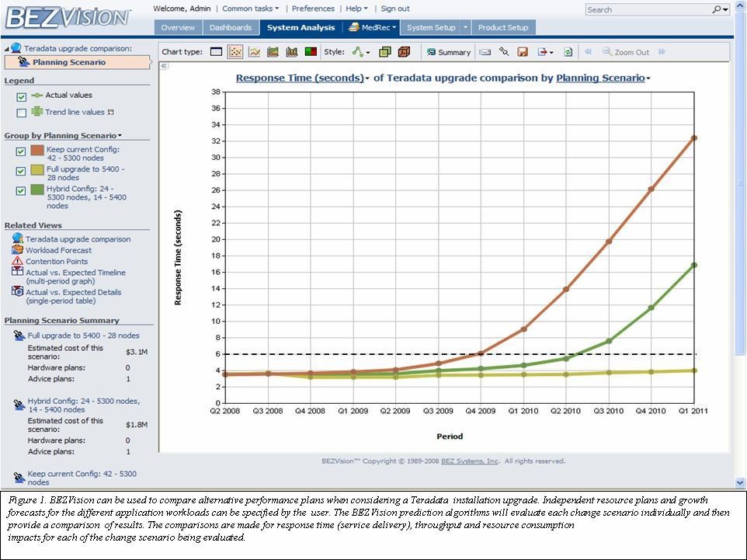The height and width of the screenshot is (560, 747).
Task: Click the refresh icon in chart toolbar
Action: 568,52
